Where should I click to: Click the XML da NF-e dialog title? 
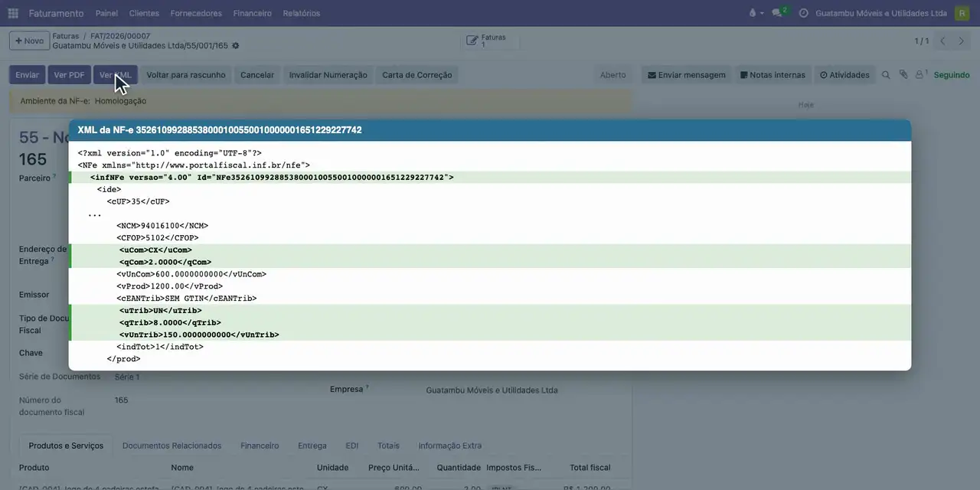click(x=220, y=130)
